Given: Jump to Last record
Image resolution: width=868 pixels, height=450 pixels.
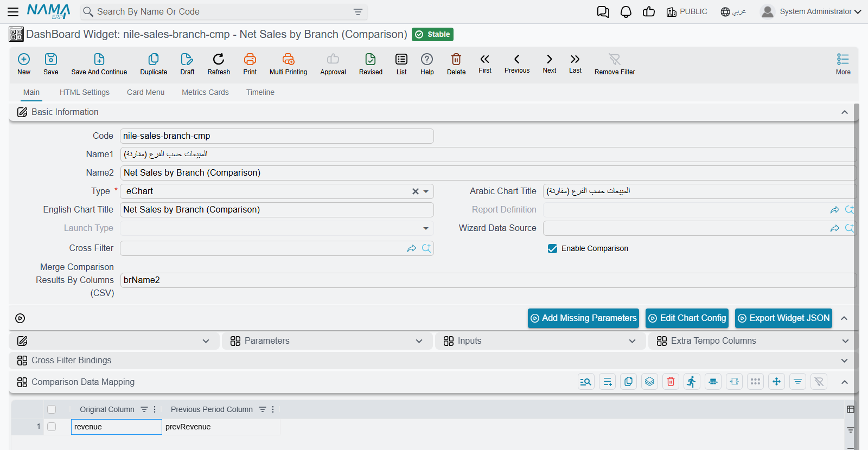Looking at the screenshot, I should pyautogui.click(x=575, y=63).
